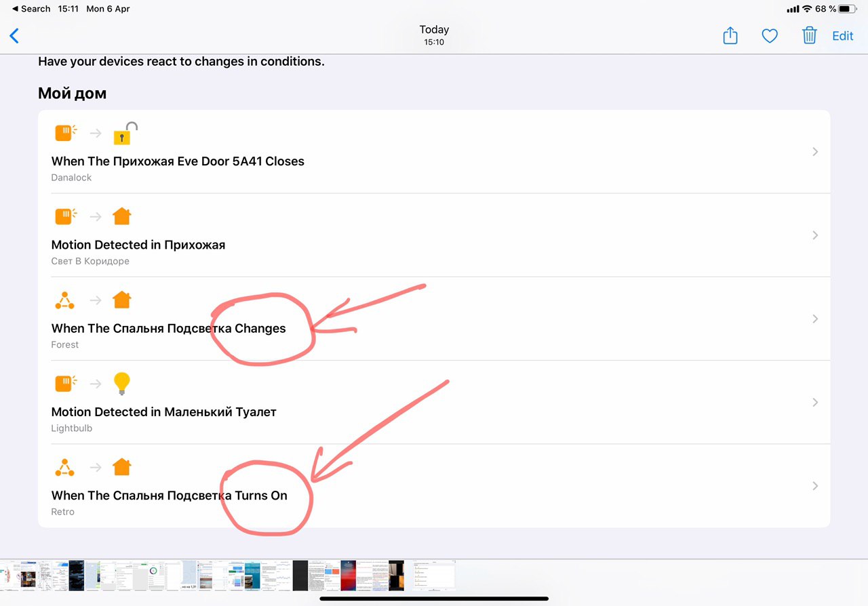Screen dimensions: 868x606
Task: Tap the 'Мой дом' section heading
Action: click(72, 94)
